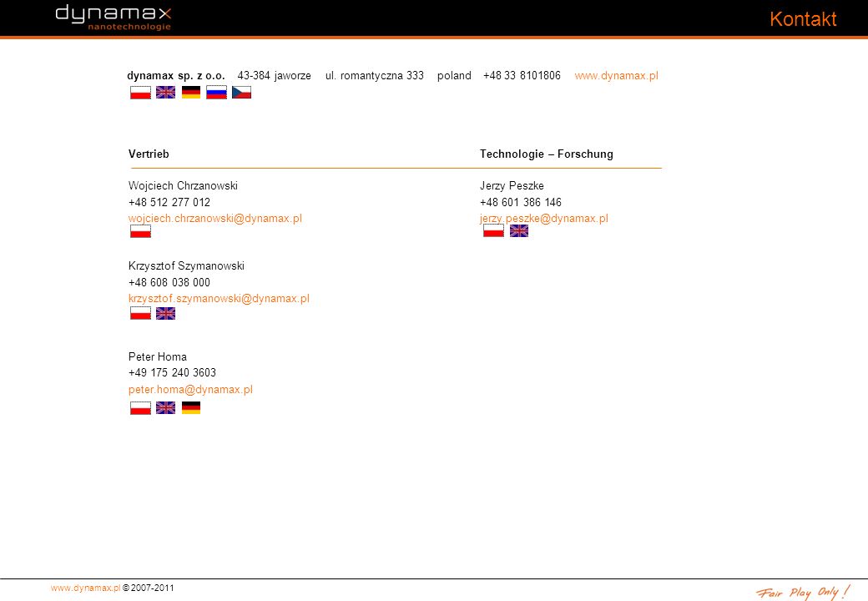Viewport: 868px width, 601px height.
Task: Click the © 2007-2011 copyright text
Action: pyautogui.click(x=148, y=588)
